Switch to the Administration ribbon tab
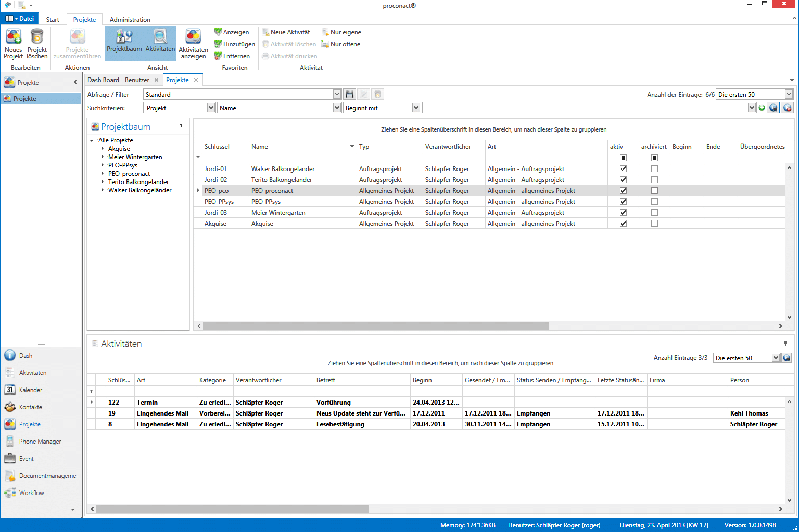 (x=130, y=20)
